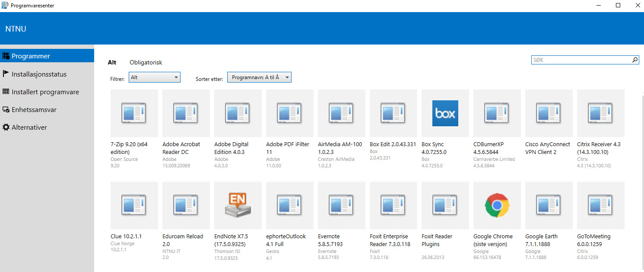
Task: Click the NTNU header title
Action: tap(16, 29)
